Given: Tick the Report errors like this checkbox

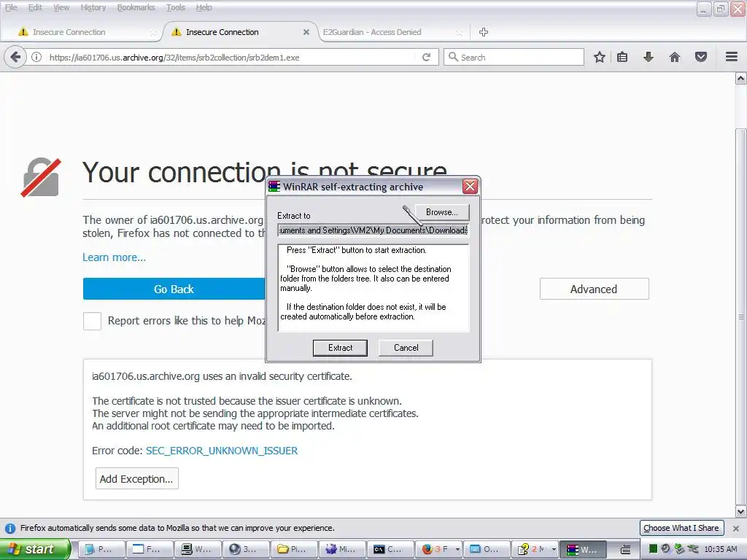Looking at the screenshot, I should point(92,321).
